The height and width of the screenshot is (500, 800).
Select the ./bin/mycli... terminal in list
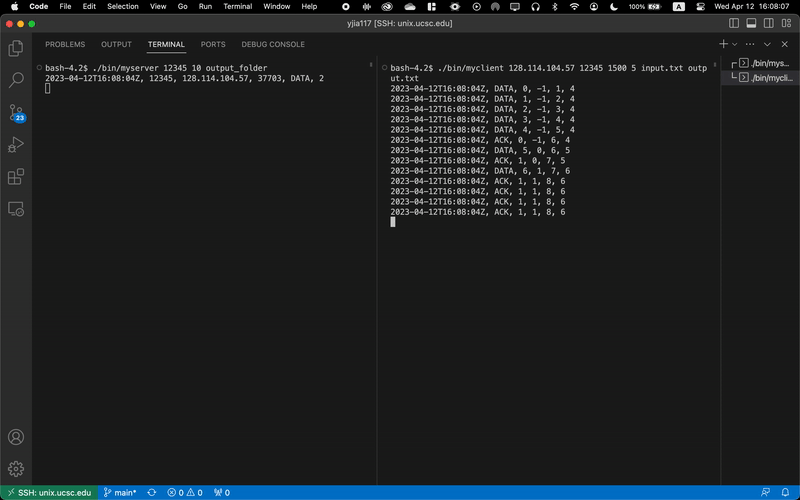tap(760, 78)
